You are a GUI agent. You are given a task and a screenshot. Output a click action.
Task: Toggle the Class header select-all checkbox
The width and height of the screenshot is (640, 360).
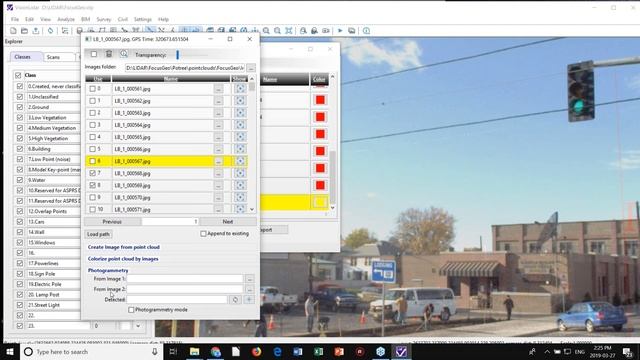(18, 75)
